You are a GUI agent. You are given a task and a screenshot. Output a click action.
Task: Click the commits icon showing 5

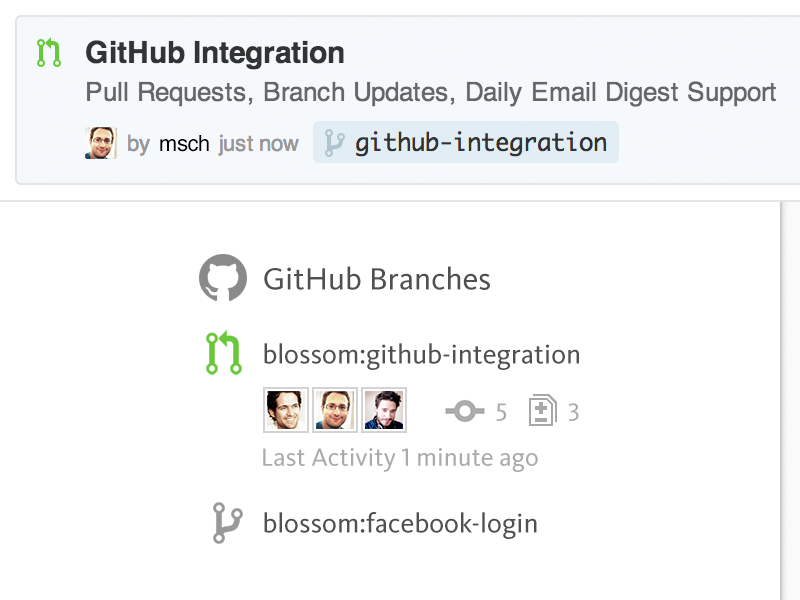(x=465, y=412)
